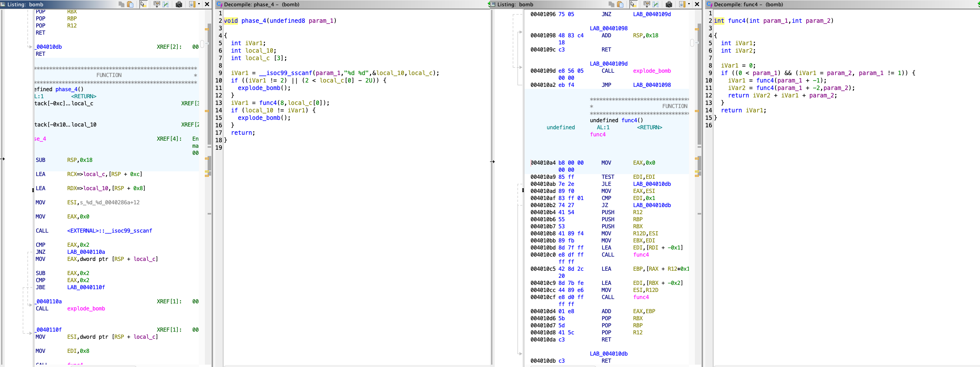Toggle mouse hover mode in right Listing

[633, 4]
